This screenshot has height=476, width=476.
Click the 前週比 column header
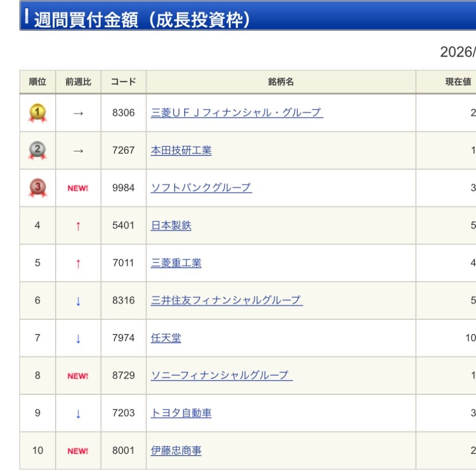[79, 82]
